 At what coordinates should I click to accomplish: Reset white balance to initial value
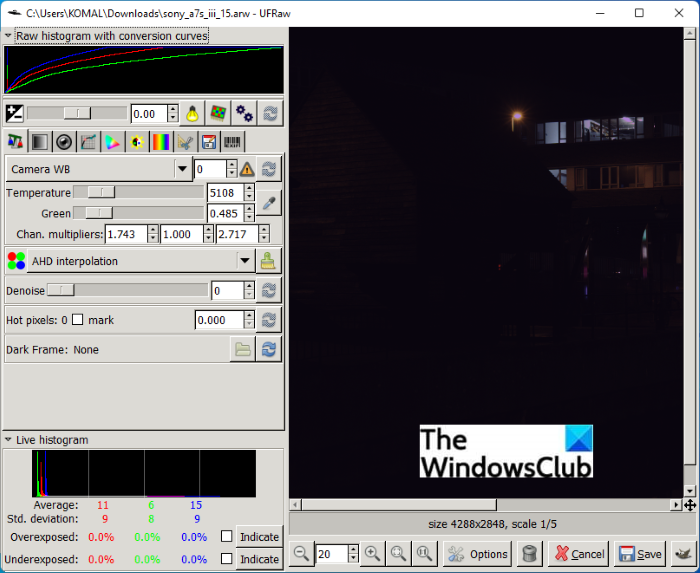point(269,169)
